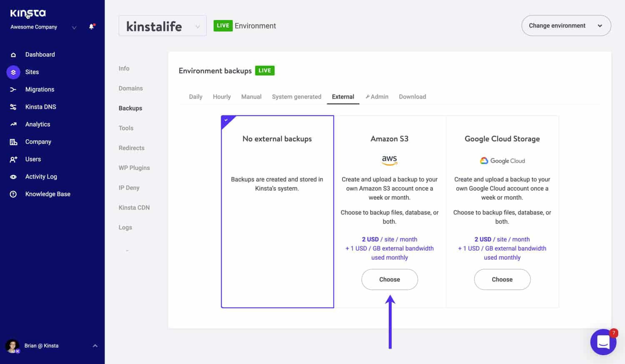Switch to the Download tab

click(x=412, y=97)
